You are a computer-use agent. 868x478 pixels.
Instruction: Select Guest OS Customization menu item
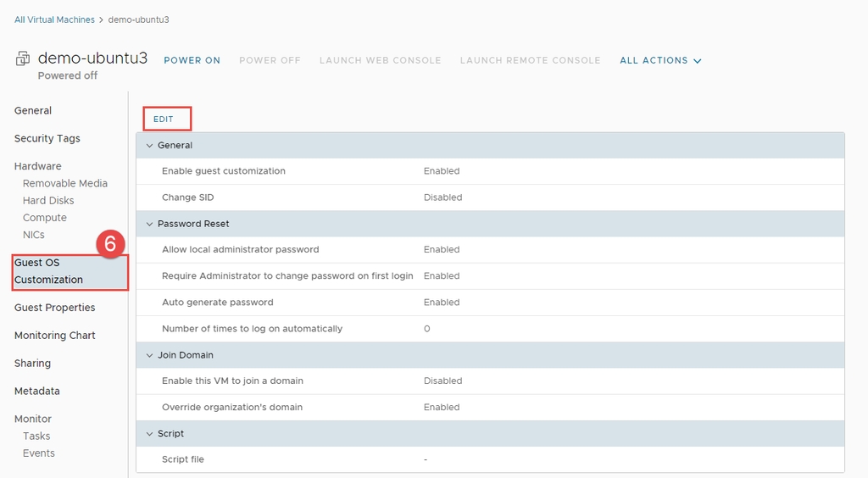point(49,271)
